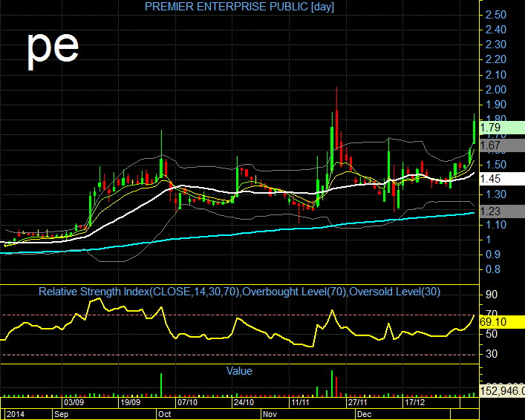The height and width of the screenshot is (420, 525).
Task: Click the tallest green volume bar in November
Action: [332, 384]
